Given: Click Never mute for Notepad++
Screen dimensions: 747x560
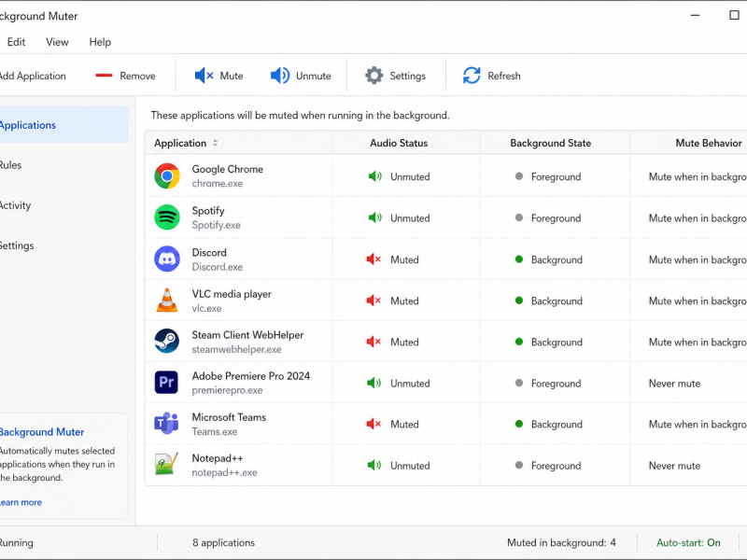Looking at the screenshot, I should pos(674,466).
